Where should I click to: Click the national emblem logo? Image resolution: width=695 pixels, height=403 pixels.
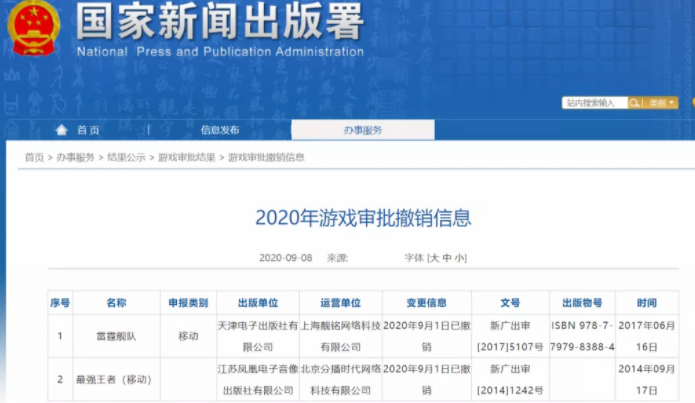coord(35,29)
